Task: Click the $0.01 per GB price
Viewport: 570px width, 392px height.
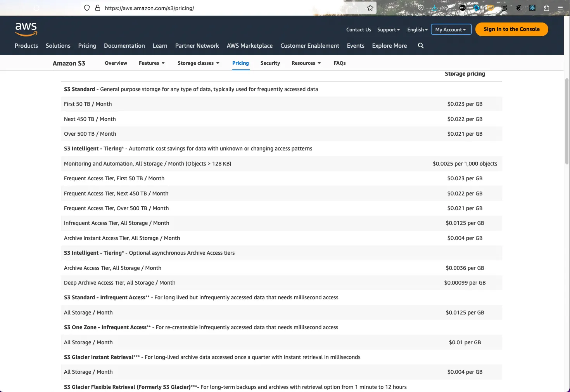Action: coord(465,342)
